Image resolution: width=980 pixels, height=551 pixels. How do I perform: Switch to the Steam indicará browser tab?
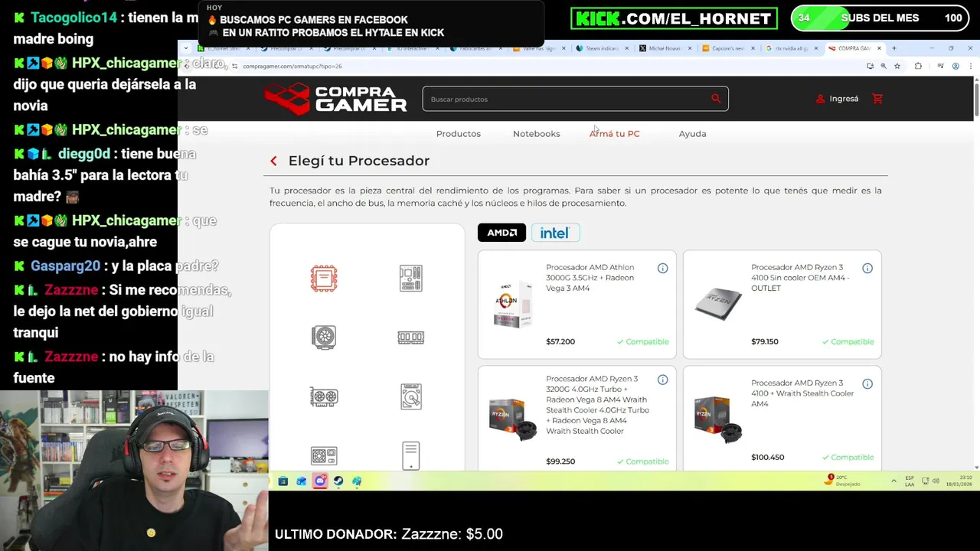(603, 48)
